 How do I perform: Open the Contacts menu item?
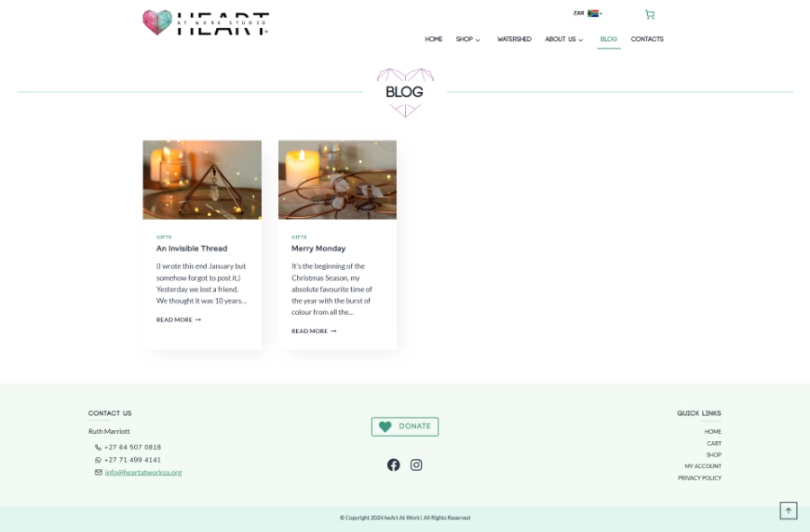[x=647, y=40]
